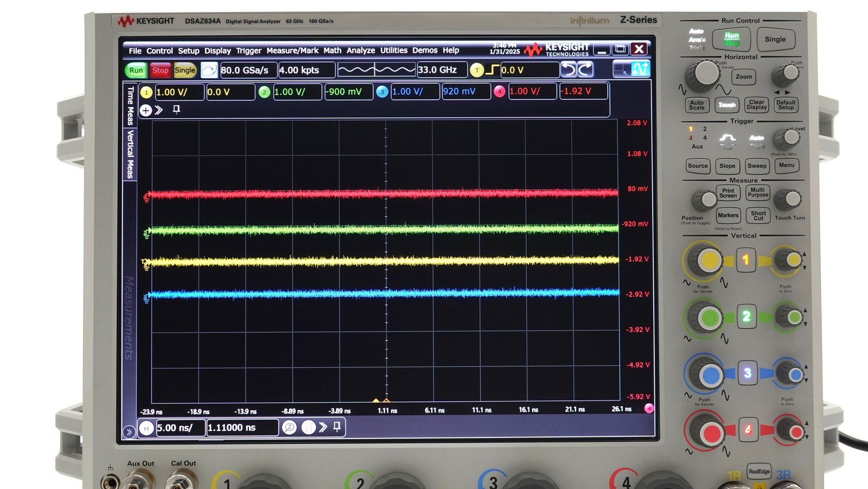Toggle channel 1 yellow indicator

(146, 92)
